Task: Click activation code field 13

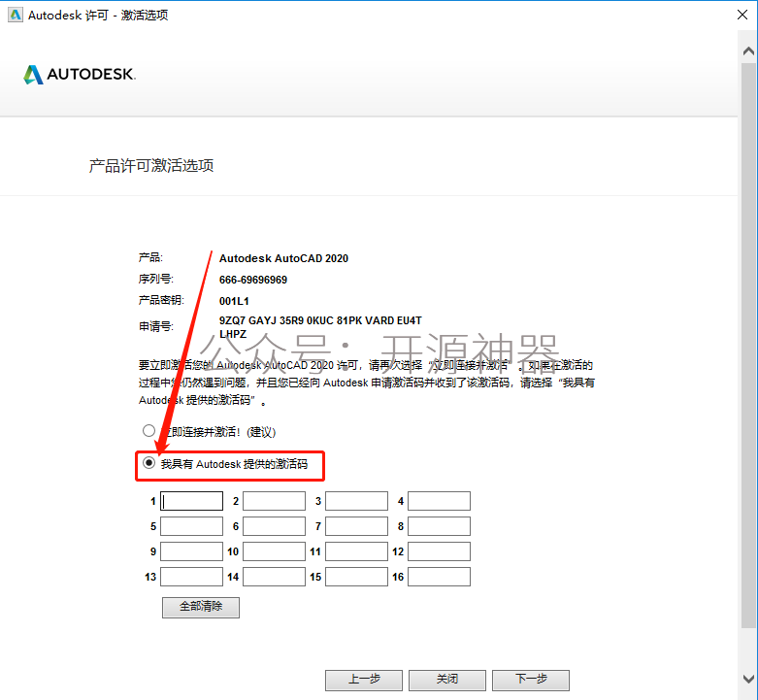Action: coord(192,577)
